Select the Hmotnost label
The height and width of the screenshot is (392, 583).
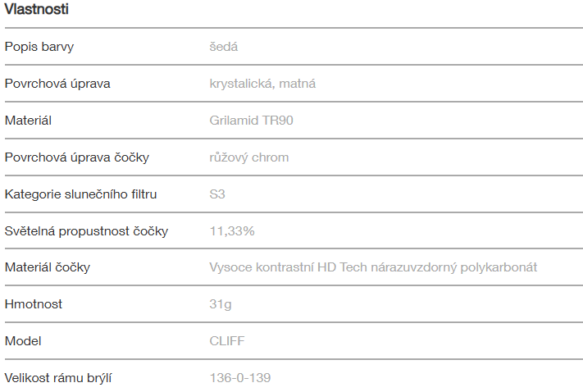[x=34, y=304]
